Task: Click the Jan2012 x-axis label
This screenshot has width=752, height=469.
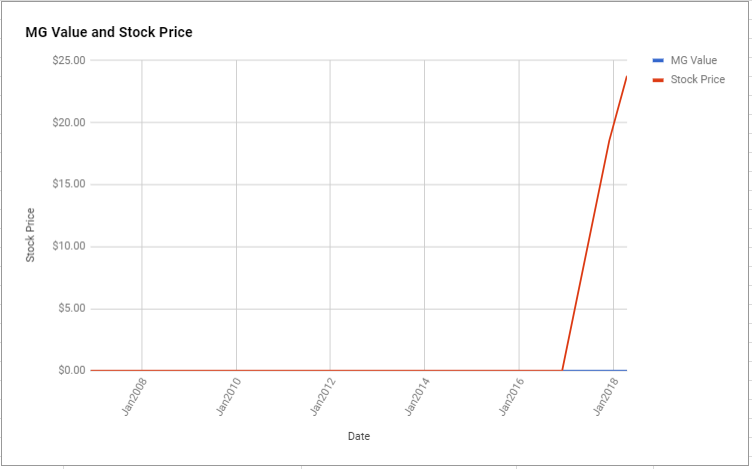Action: [x=323, y=397]
